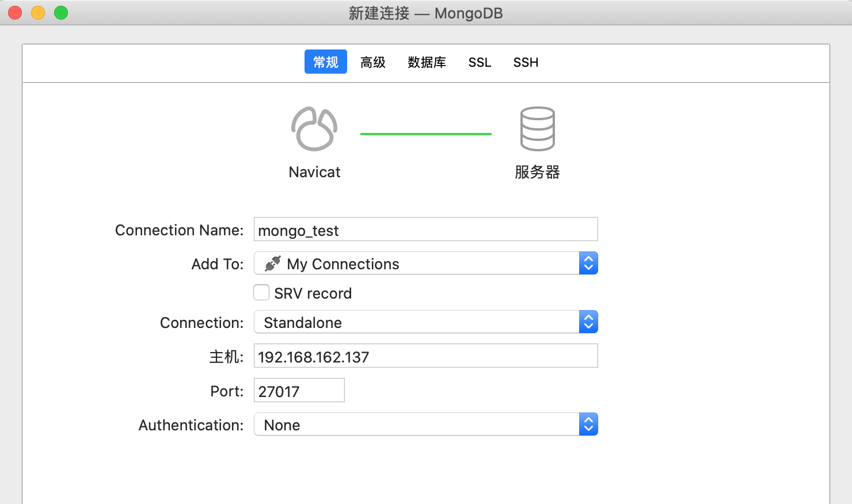Enable the SRV record checkbox
The width and height of the screenshot is (852, 504).
[261, 293]
